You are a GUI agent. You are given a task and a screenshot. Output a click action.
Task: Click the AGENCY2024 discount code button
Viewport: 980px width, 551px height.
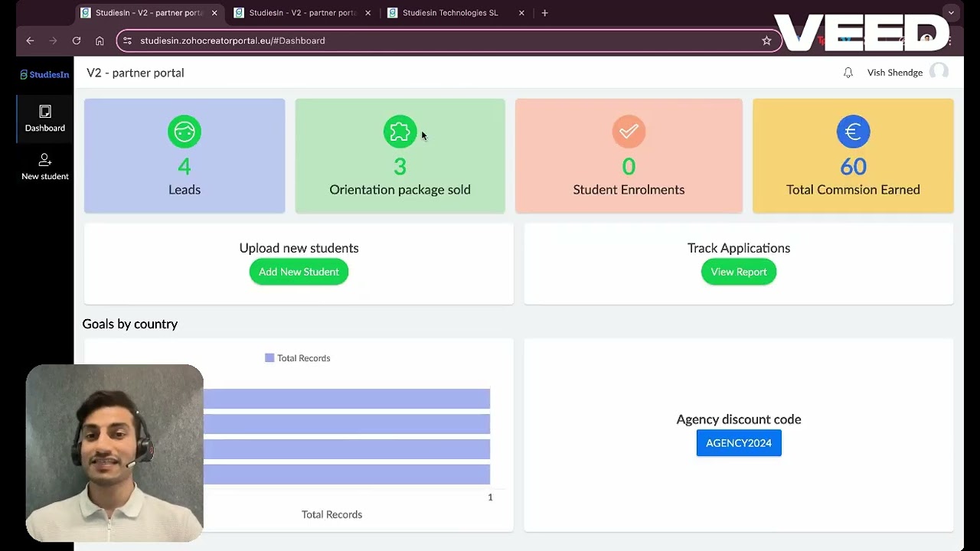point(739,443)
